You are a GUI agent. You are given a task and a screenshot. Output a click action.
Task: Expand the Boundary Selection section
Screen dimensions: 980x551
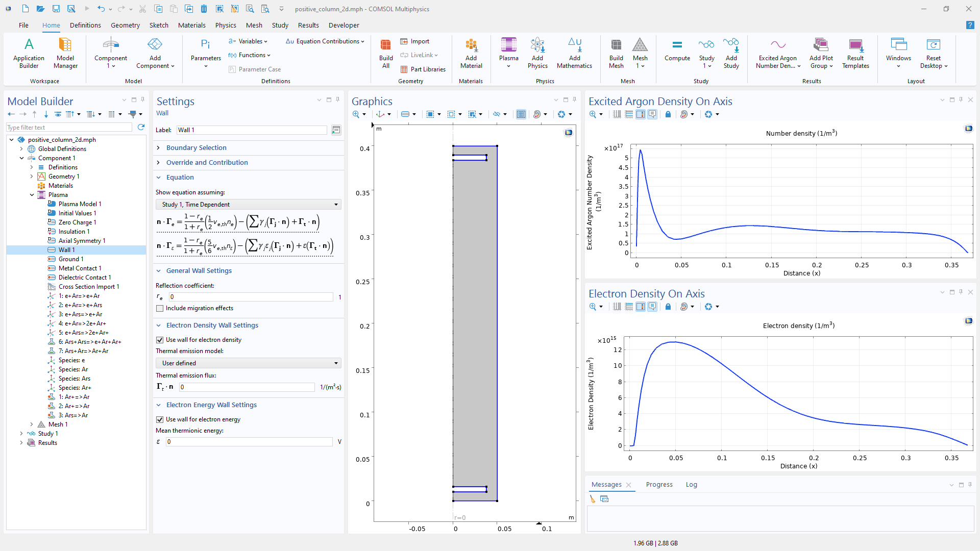point(196,148)
